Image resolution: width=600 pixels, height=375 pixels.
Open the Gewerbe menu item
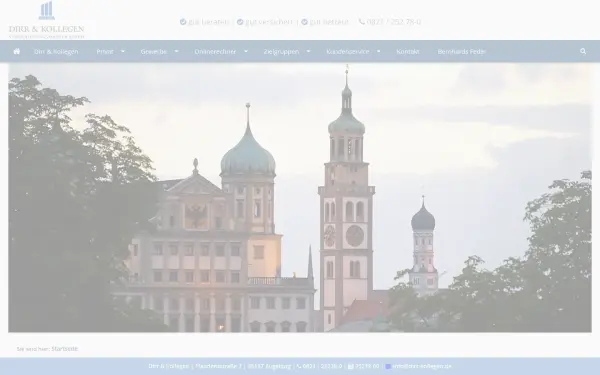point(153,51)
